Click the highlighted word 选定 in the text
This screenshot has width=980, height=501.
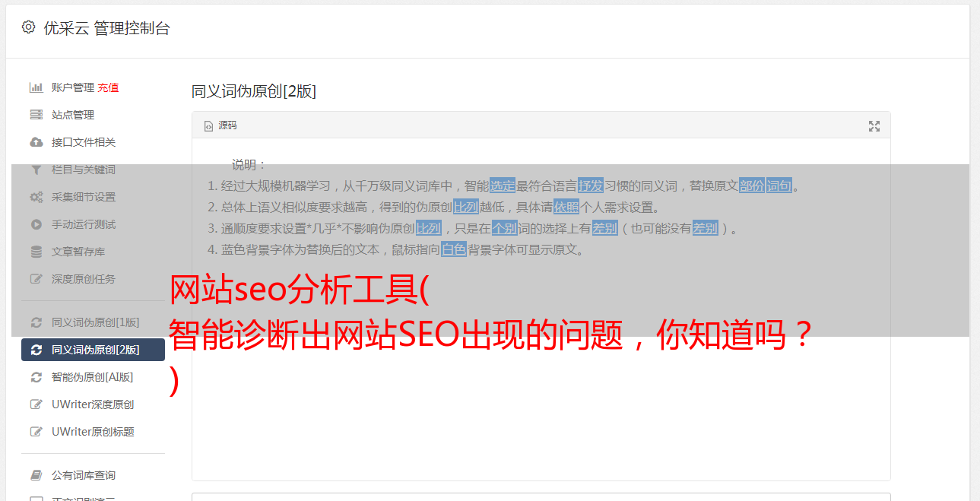[503, 185]
